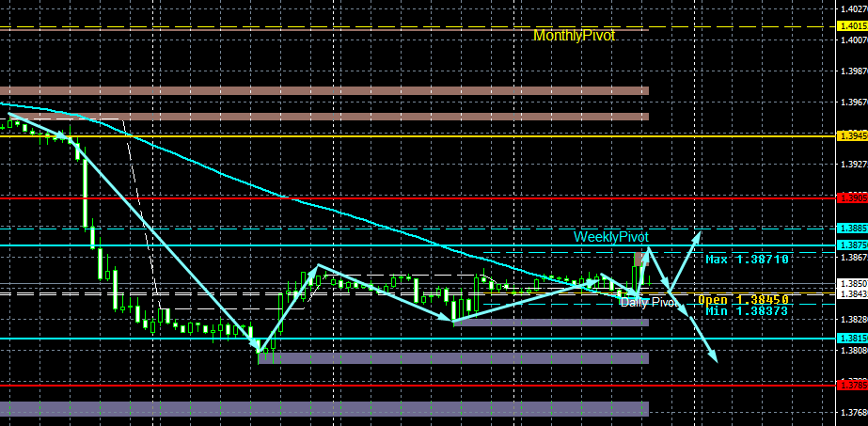The height and width of the screenshot is (426, 868).
Task: Click the upward projection arrow tip
Action: tap(701, 232)
